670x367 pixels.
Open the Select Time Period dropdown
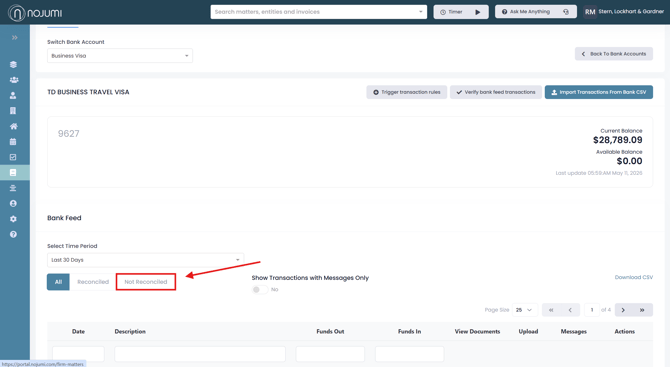pyautogui.click(x=145, y=260)
